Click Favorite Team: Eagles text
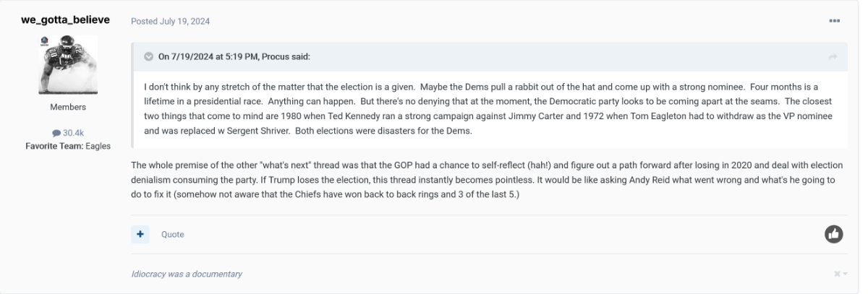 pyautogui.click(x=68, y=144)
